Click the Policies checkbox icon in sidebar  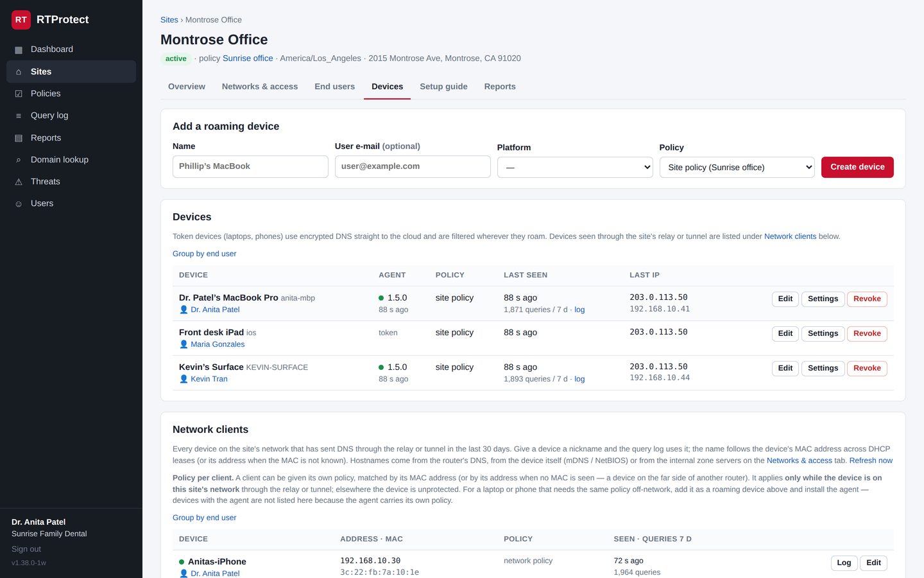(x=19, y=94)
